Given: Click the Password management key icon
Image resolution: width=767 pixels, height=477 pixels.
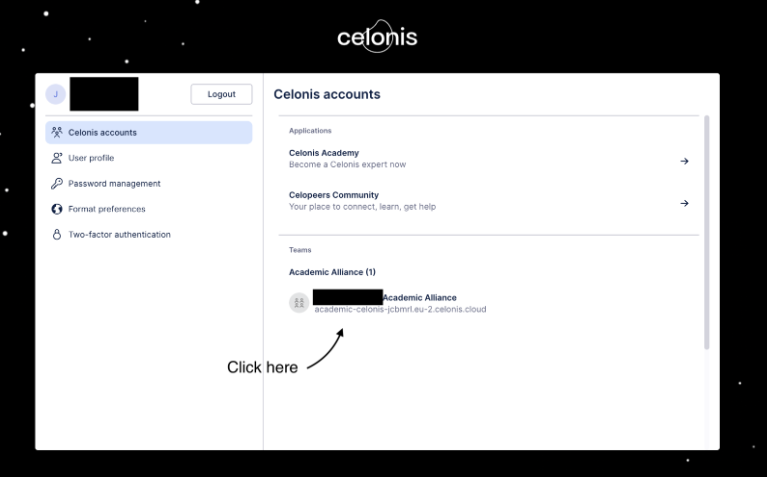Looking at the screenshot, I should tap(57, 184).
